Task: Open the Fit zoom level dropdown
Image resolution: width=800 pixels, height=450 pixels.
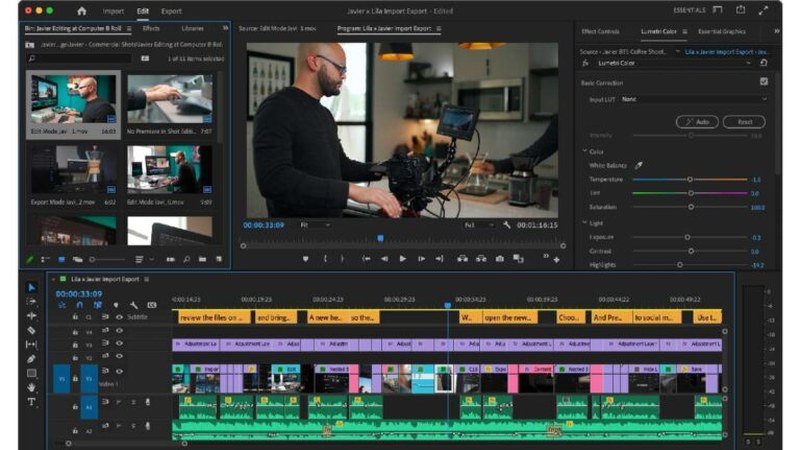Action: click(315, 225)
